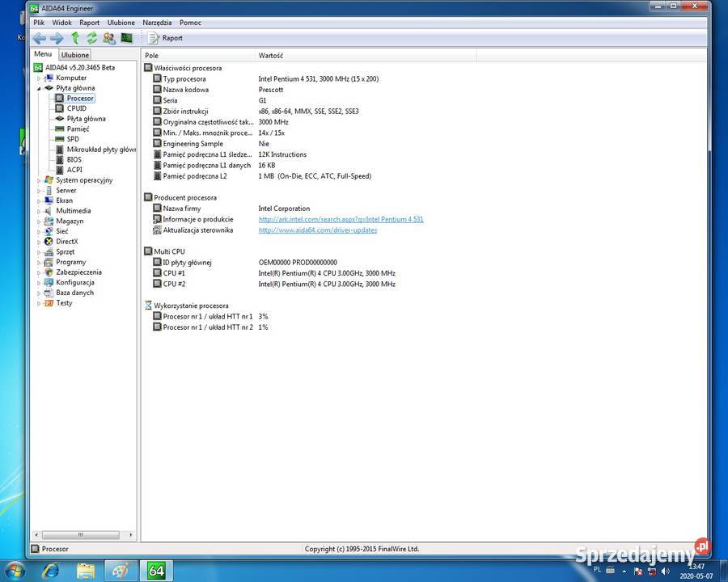Click the Konfiguracja tree icon
Image resolution: width=728 pixels, height=582 pixels.
coord(49,282)
